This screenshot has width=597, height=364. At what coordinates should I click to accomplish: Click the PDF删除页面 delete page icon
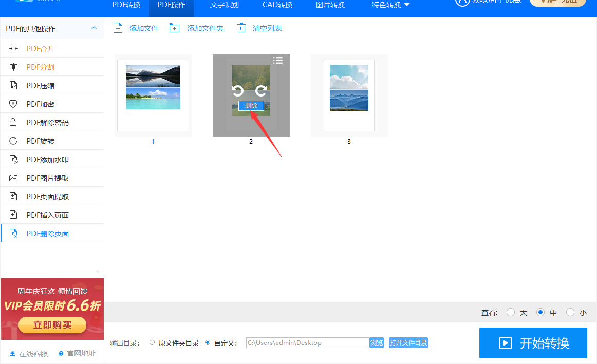(13, 233)
